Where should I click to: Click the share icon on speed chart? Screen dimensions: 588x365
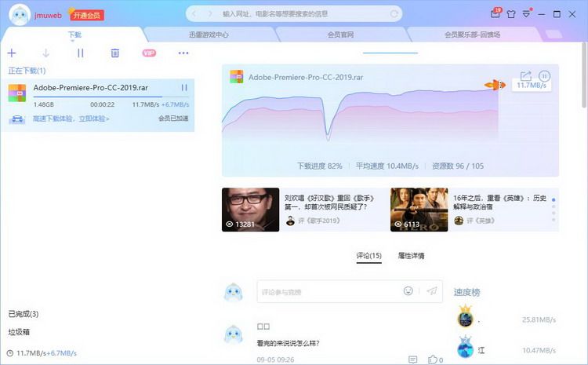[526, 76]
